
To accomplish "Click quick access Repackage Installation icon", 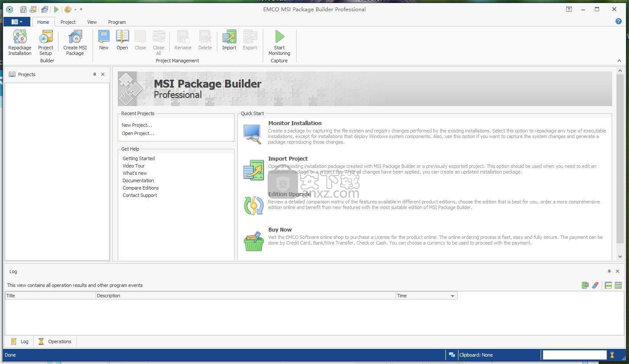I will click(x=23, y=9).
